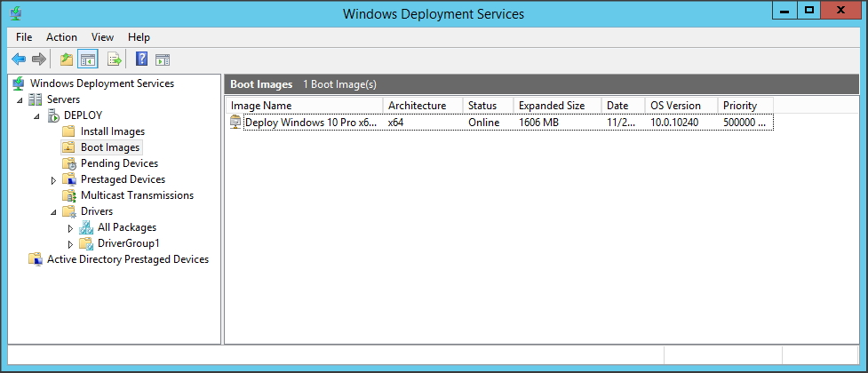Viewport: 868px width, 373px height.
Task: Open Multicast Transmissions node
Action: (x=136, y=195)
